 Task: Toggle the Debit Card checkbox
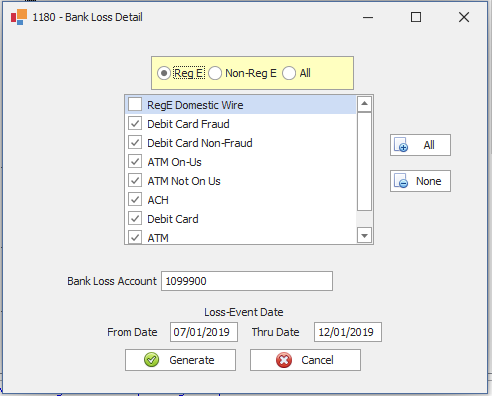pyautogui.click(x=135, y=219)
